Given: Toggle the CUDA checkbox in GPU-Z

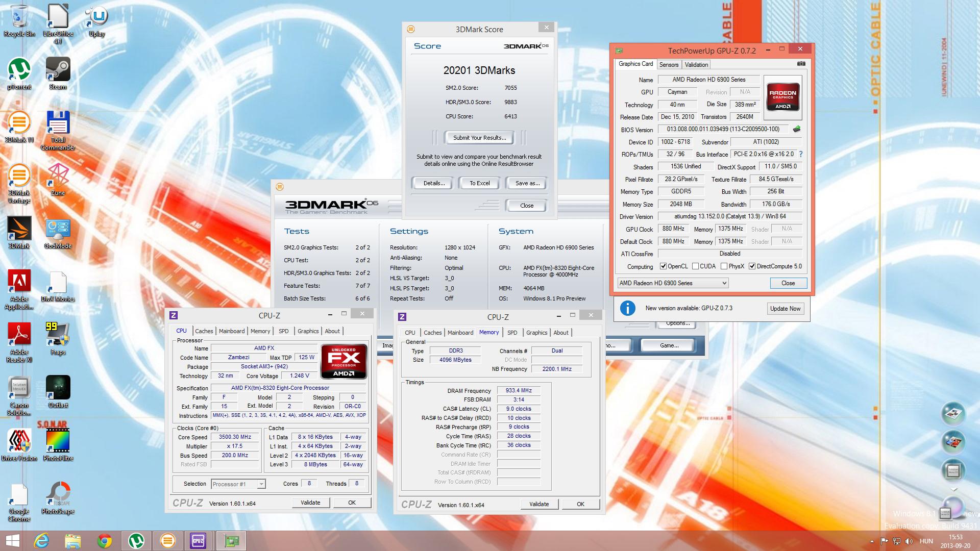Looking at the screenshot, I should pyautogui.click(x=695, y=266).
